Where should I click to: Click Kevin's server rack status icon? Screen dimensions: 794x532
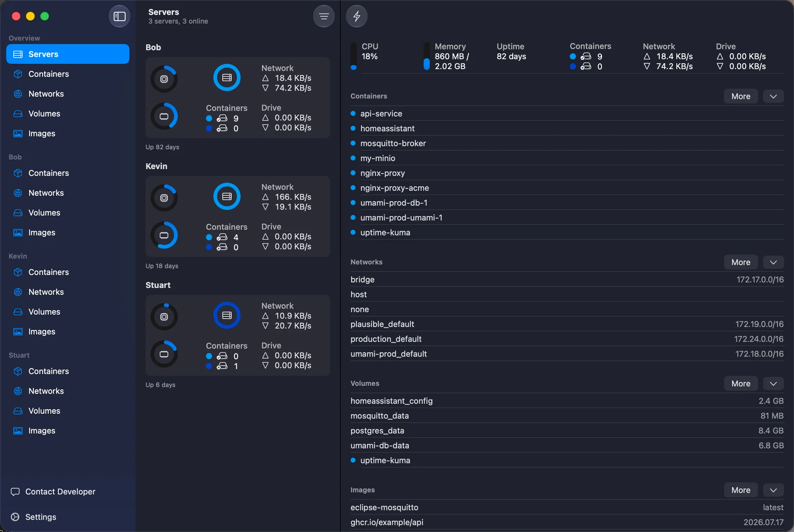227,196
